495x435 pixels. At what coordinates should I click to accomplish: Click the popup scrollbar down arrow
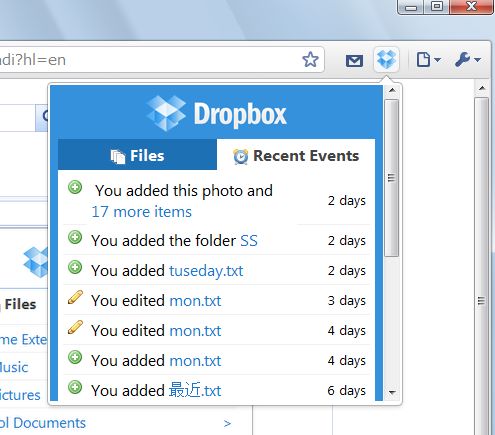pos(392,392)
